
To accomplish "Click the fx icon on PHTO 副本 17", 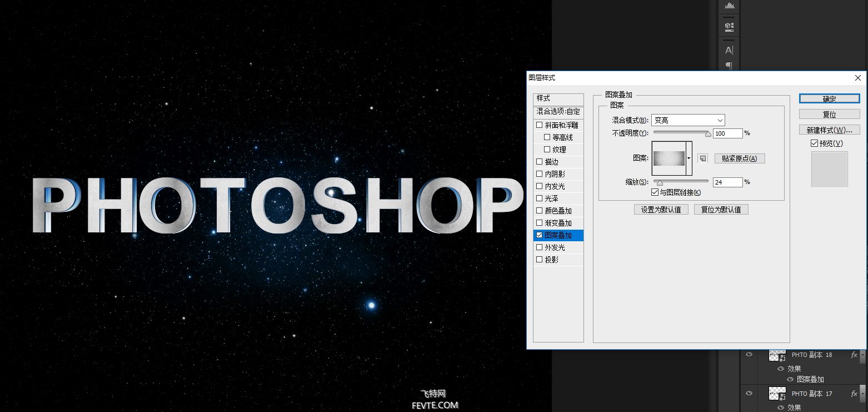I will [x=854, y=394].
